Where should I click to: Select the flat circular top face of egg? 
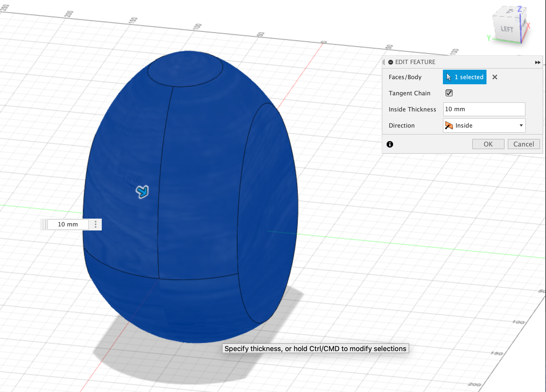pos(185,69)
